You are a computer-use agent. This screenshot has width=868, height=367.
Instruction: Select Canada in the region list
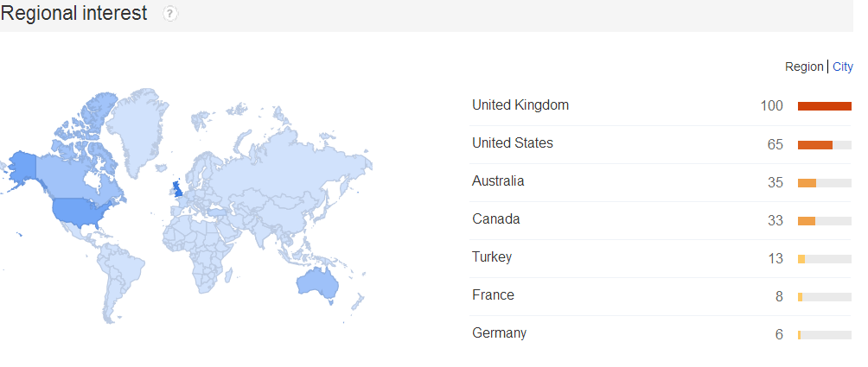496,219
